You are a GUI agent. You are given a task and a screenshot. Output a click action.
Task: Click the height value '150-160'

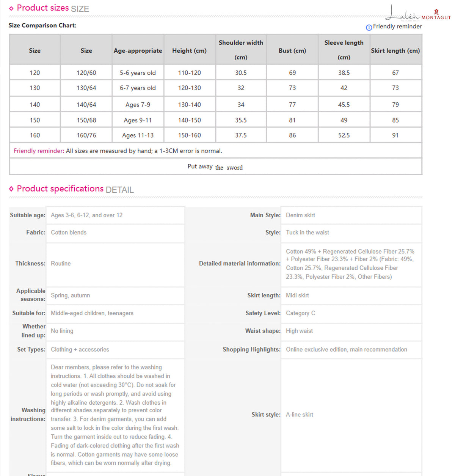190,135
